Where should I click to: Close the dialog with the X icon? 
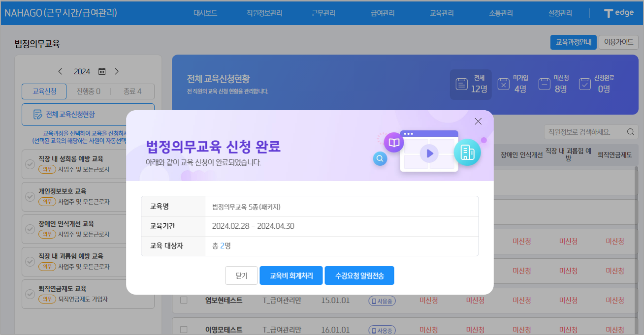(478, 122)
